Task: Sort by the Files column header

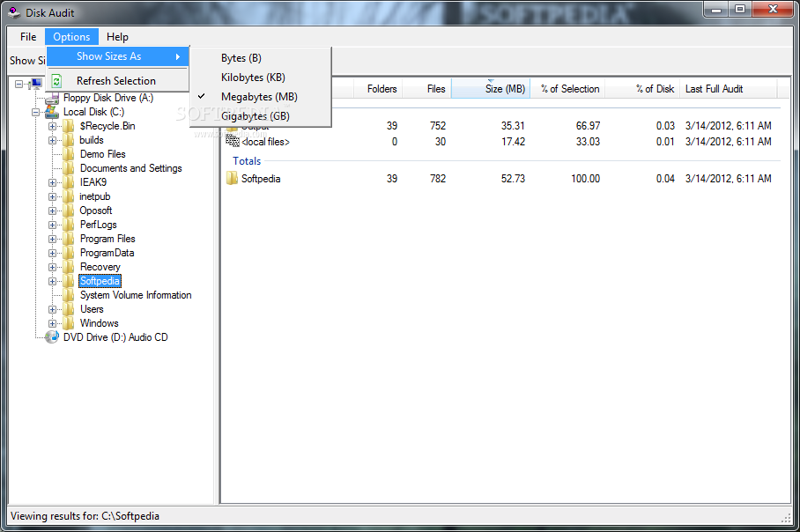Action: tap(427, 89)
